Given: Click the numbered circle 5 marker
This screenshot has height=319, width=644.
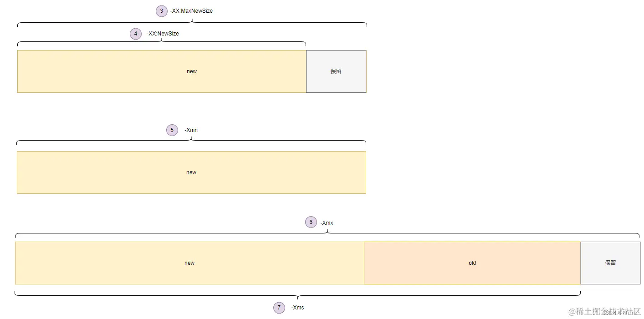Looking at the screenshot, I should [172, 130].
